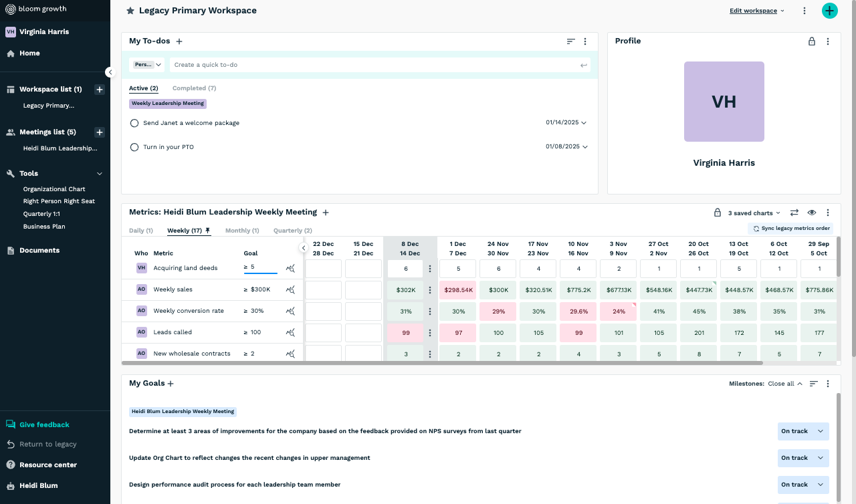Check off the 'Turn in your PTO' to-do
This screenshot has height=504, width=856.
coord(134,147)
